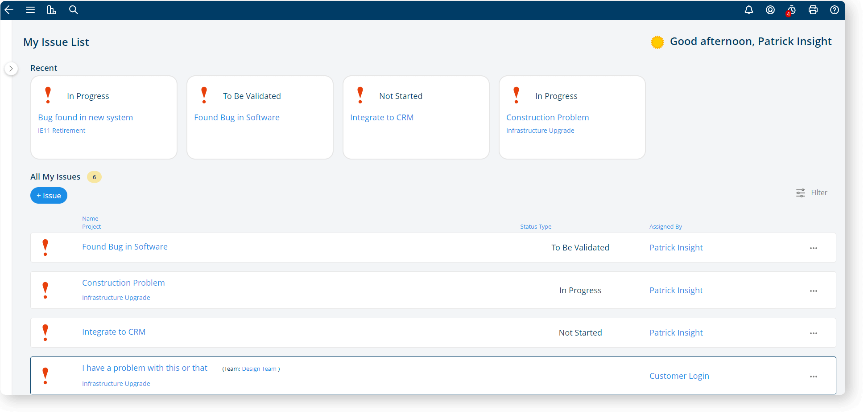
Task: Open recent card Integrate to CRM
Action: [382, 118]
